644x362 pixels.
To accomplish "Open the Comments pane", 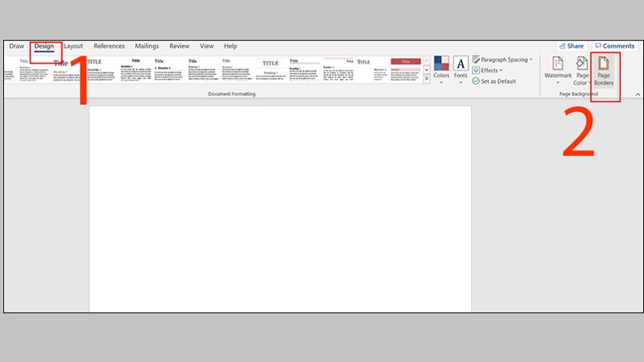I will coord(615,46).
